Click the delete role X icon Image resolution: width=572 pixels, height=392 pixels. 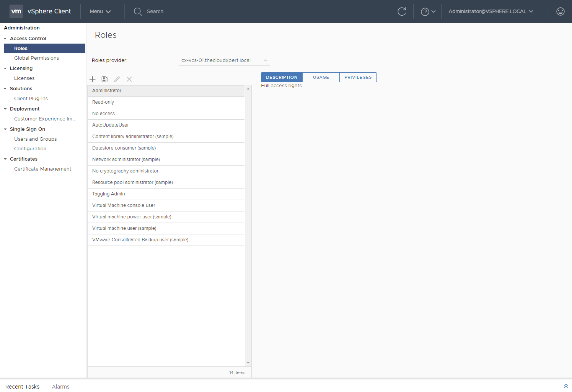coord(129,79)
